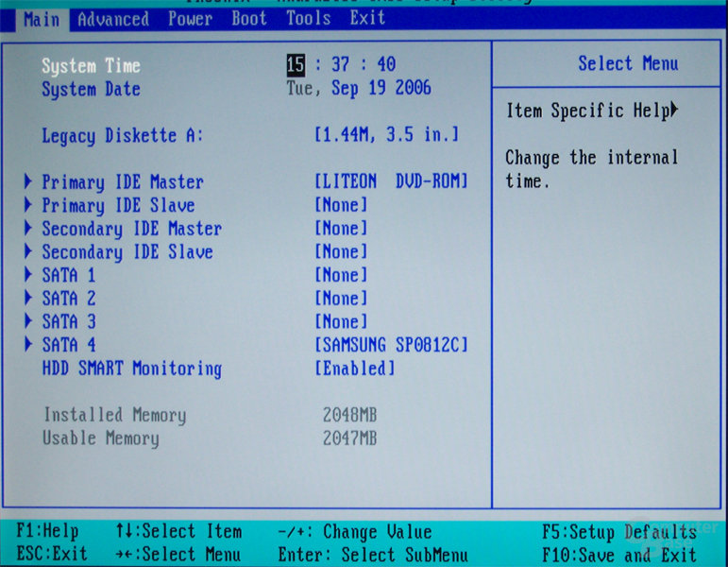
Task: Click the -/+: Change Value hint
Action: [355, 532]
